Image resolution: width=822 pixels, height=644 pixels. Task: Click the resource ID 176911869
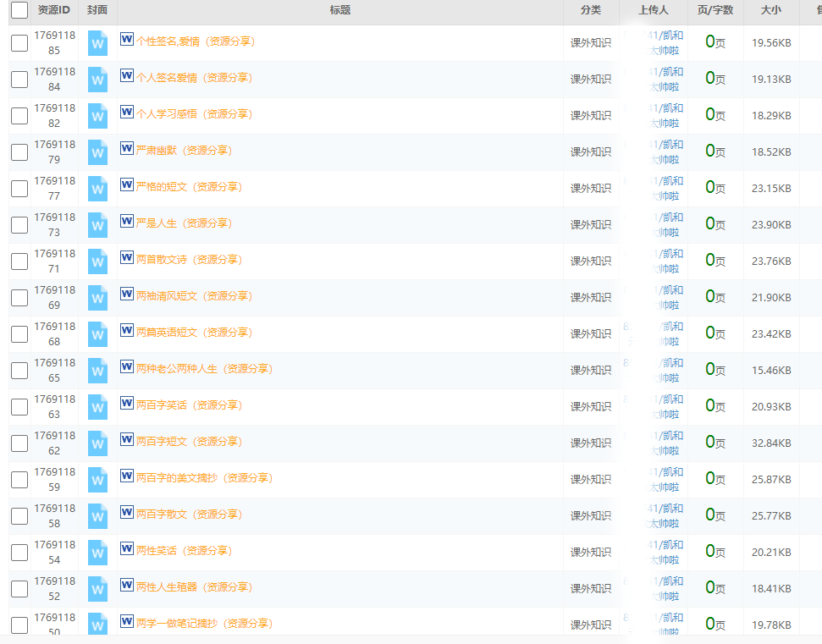(54, 298)
